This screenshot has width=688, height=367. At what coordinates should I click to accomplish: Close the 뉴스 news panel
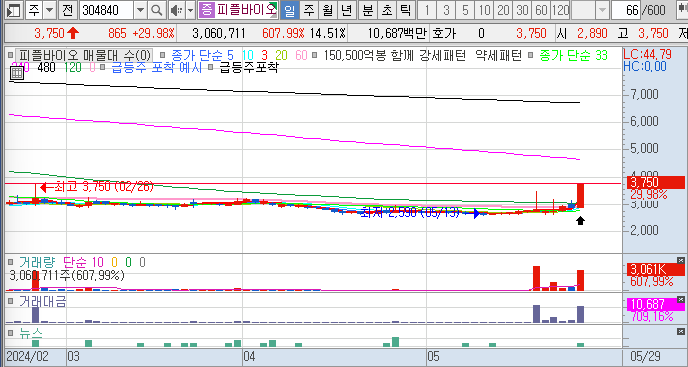(681, 330)
